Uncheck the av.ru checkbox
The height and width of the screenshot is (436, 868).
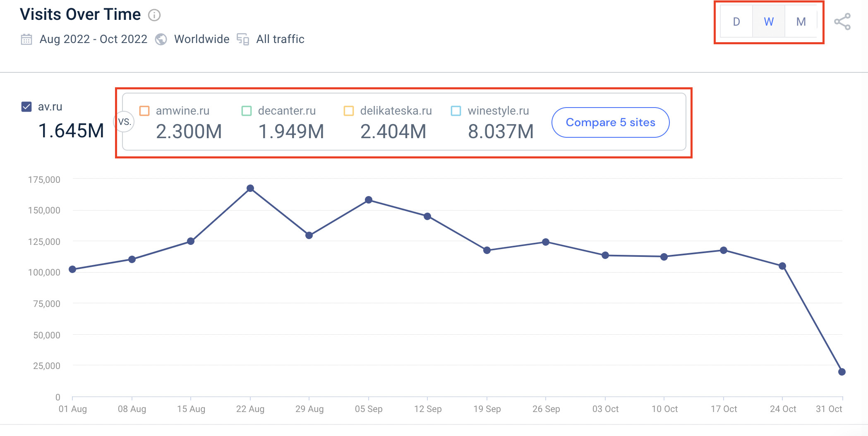[26, 107]
